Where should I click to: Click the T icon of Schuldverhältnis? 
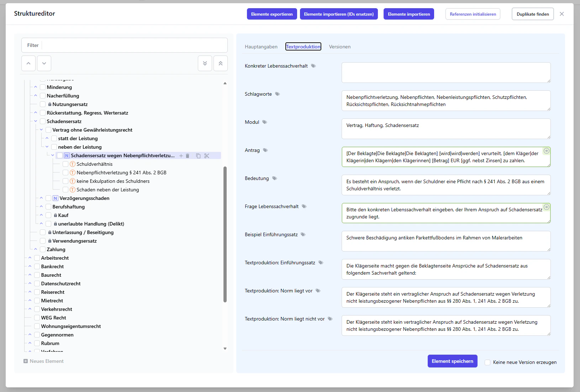tap(73, 164)
